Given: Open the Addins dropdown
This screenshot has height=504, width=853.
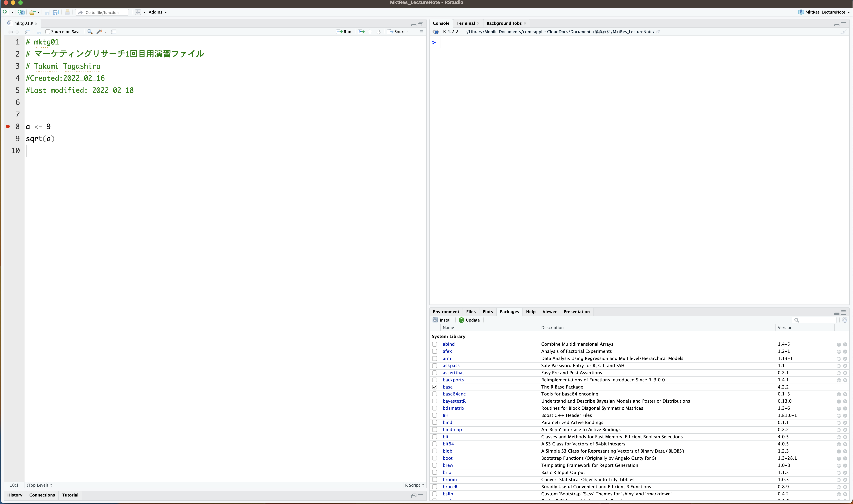Looking at the screenshot, I should [157, 12].
